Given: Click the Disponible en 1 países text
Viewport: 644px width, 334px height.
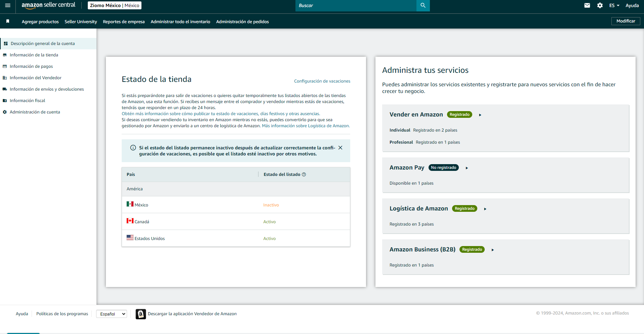Looking at the screenshot, I should (411, 183).
